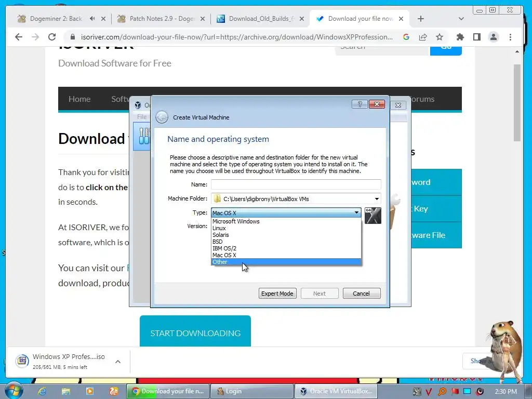The image size is (532, 399).
Task: Select Login window taskbar button
Action: (x=252, y=391)
